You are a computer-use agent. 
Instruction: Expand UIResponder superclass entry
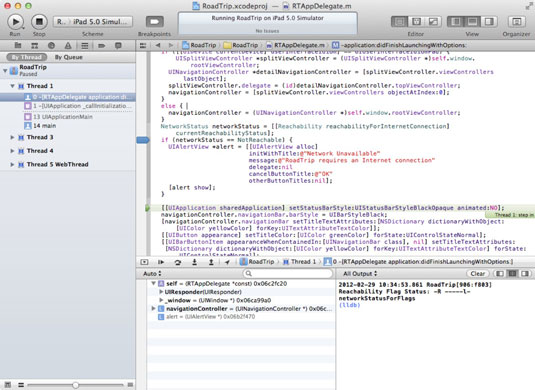point(161,292)
